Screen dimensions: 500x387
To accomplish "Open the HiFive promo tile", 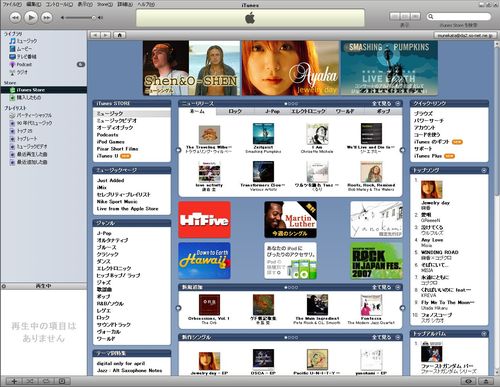I will coord(204,219).
